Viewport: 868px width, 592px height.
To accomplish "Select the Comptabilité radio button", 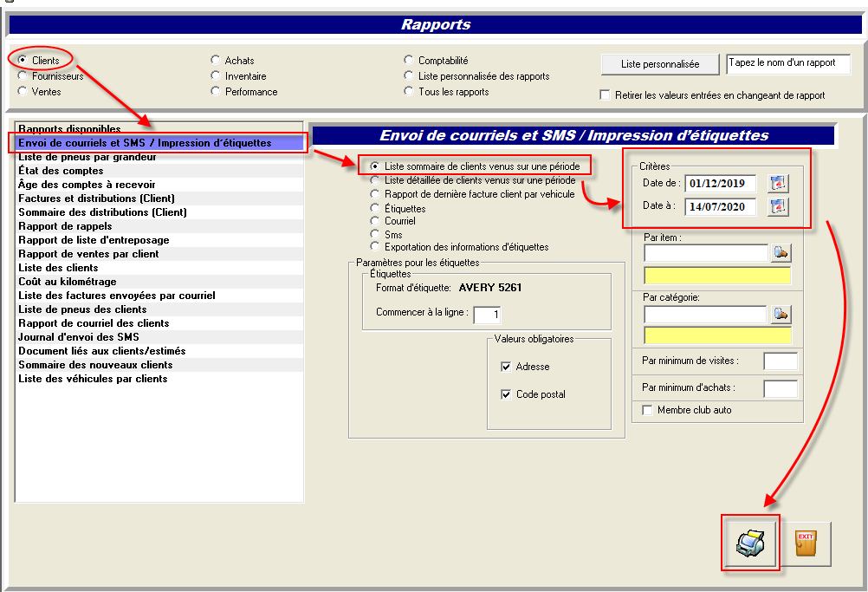I will (409, 60).
